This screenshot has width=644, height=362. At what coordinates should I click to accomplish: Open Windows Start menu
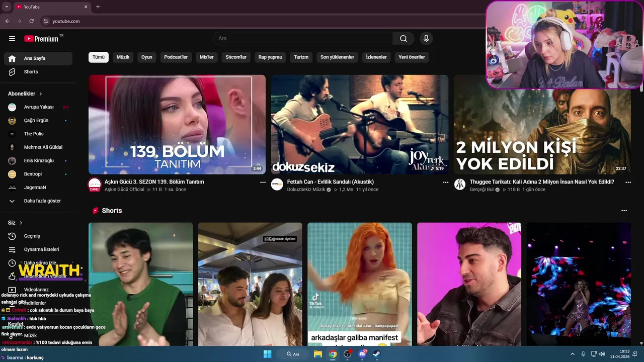click(268, 354)
